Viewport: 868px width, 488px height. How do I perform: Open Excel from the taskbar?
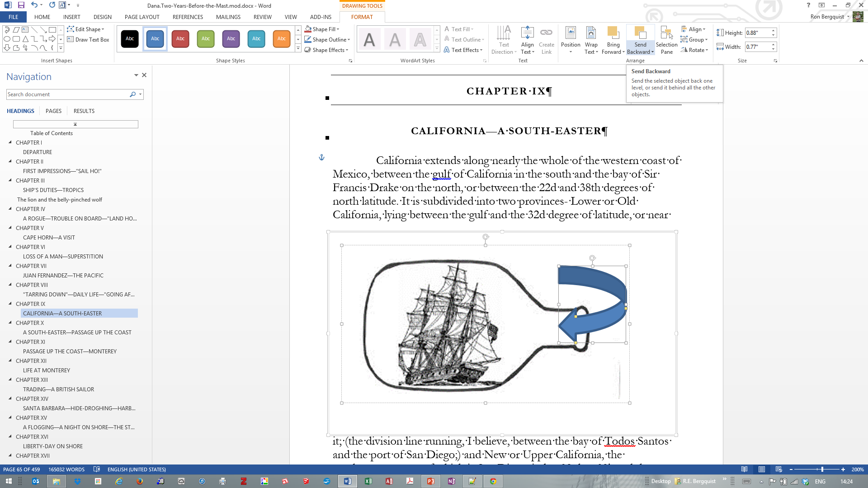pos(368,481)
